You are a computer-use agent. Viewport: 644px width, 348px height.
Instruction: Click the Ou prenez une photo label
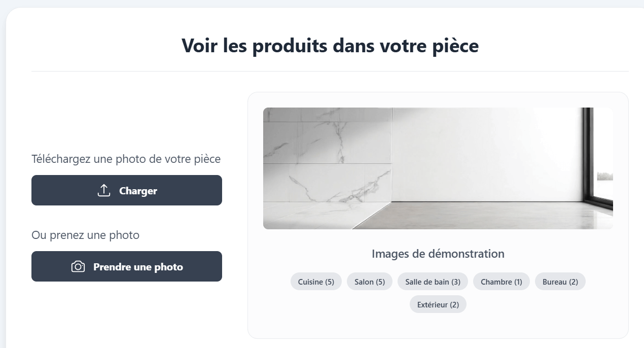[85, 235]
